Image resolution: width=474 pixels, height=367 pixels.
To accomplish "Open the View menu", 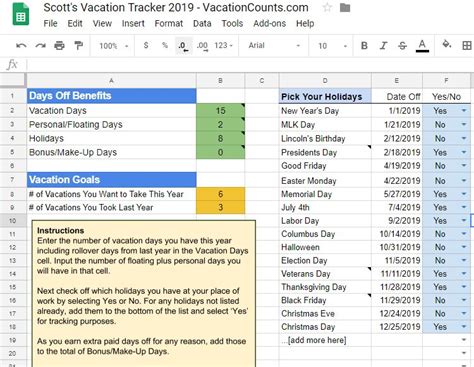I will (x=102, y=24).
